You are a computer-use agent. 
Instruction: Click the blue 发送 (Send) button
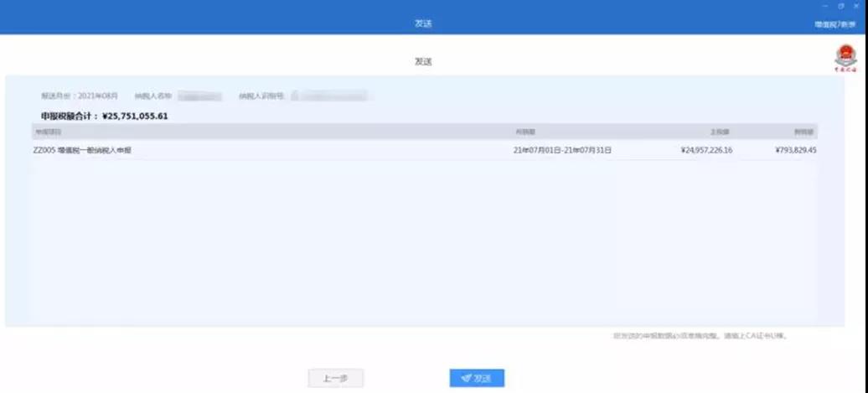[477, 378]
